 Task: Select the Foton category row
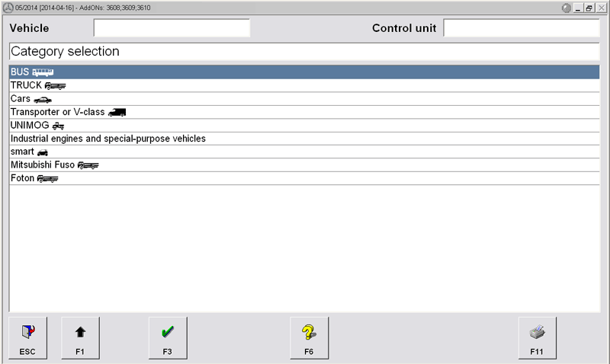pyautogui.click(x=304, y=178)
